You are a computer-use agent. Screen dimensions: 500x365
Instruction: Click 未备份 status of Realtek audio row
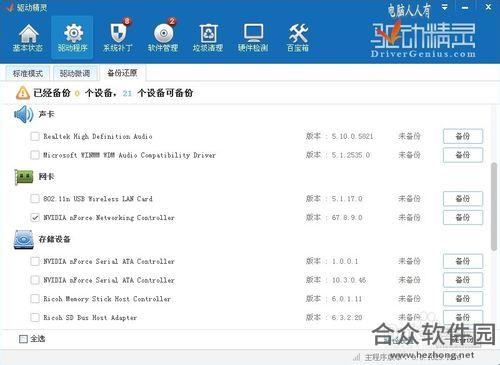click(x=409, y=136)
